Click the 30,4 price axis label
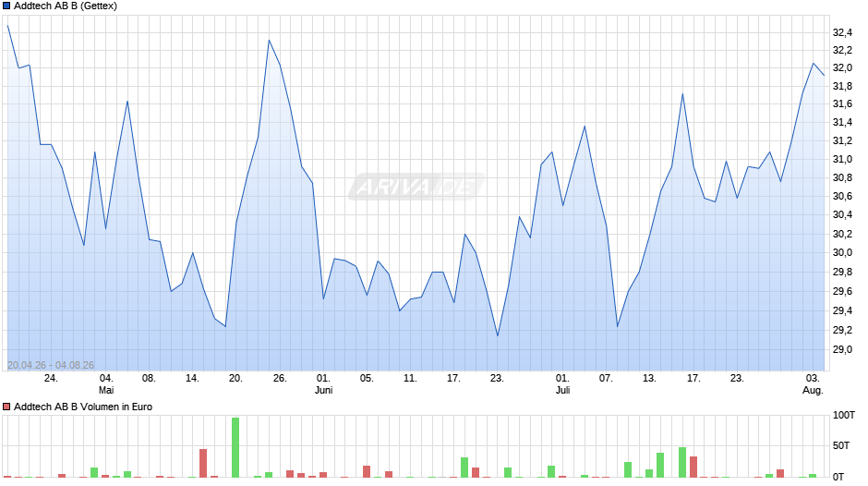Viewport: 868px width, 486px height. [x=842, y=214]
